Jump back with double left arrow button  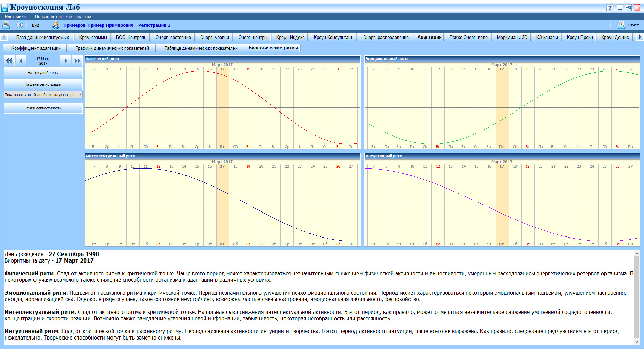[9, 61]
